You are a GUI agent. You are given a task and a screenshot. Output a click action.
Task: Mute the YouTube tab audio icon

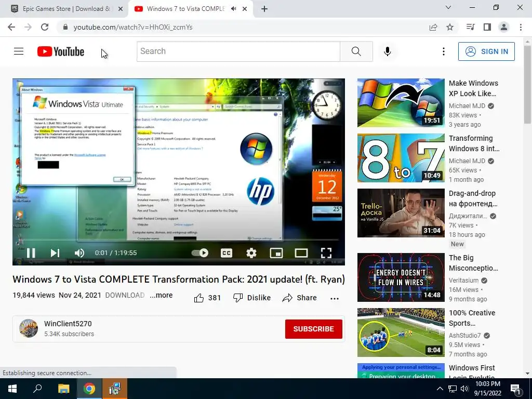(233, 9)
